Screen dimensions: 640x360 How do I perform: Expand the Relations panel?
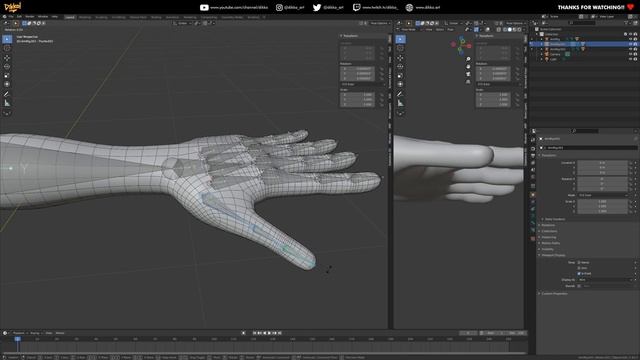click(548, 225)
